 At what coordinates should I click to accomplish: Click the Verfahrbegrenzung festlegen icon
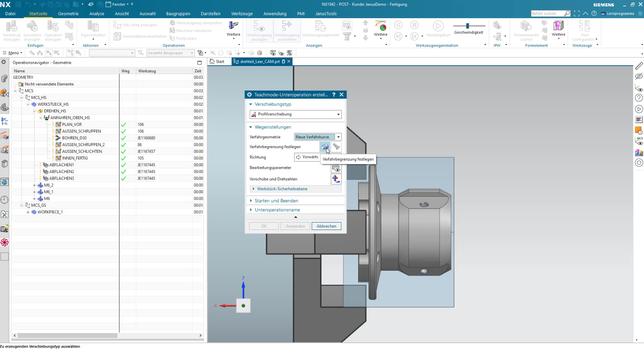click(x=325, y=147)
